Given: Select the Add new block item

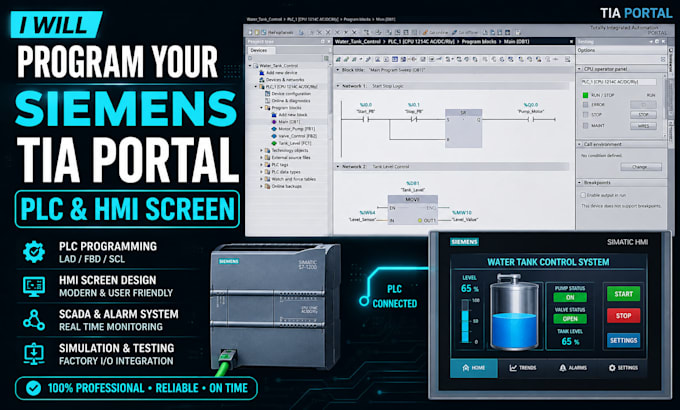Looking at the screenshot, I should tap(289, 115).
